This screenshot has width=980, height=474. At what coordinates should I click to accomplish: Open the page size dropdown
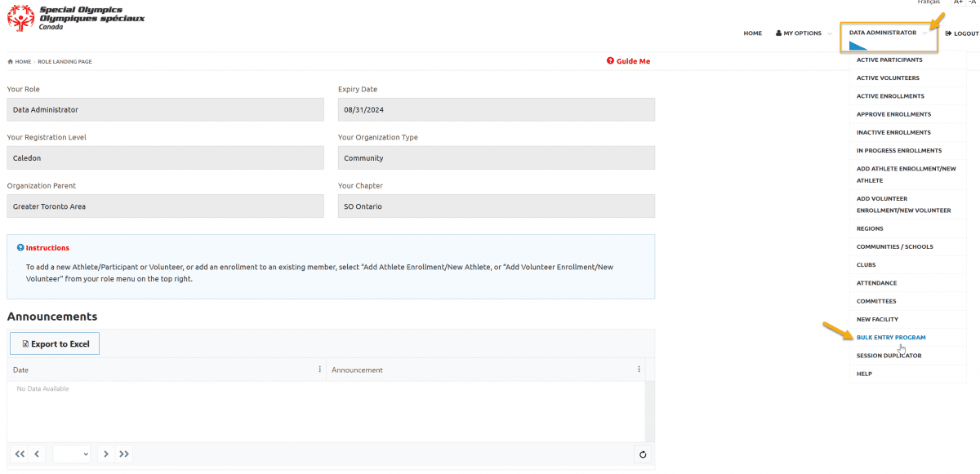pos(71,454)
